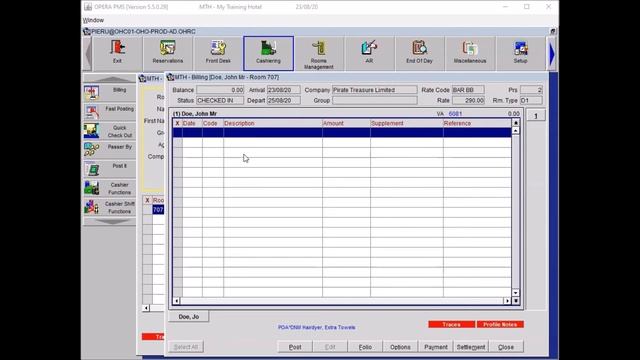Select folio window 1 button
Screen dimensions: 640x360
(x=536, y=116)
